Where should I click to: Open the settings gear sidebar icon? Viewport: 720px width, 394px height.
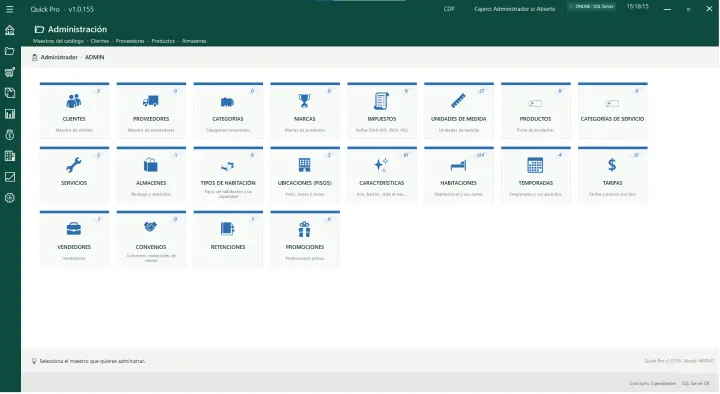[x=10, y=198]
